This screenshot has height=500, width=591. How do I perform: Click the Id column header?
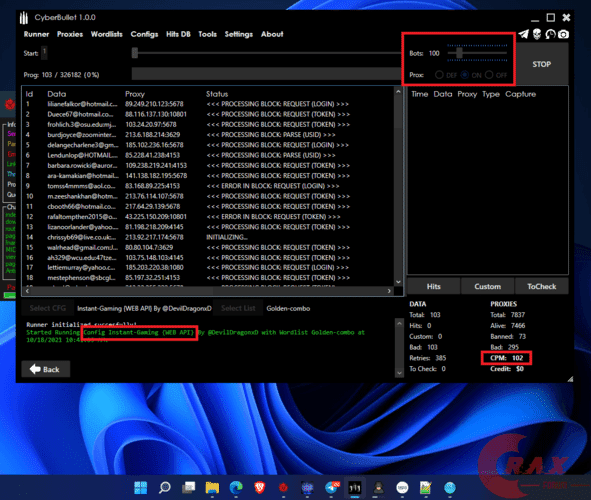[x=29, y=94]
